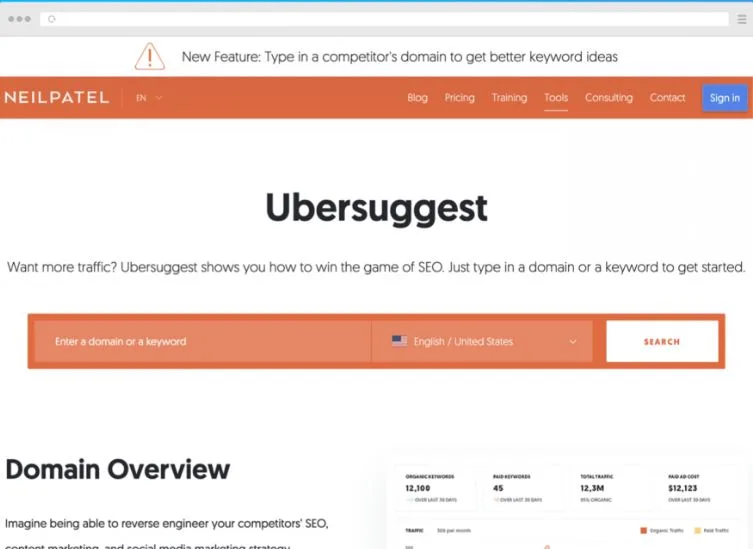Click the Paid Keywords 45 stat

pyautogui.click(x=517, y=488)
